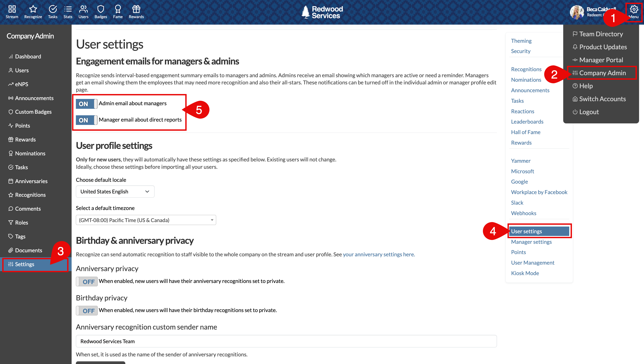This screenshot has height=364, width=644.
Task: Click the anniversary settings here link
Action: [379, 255]
